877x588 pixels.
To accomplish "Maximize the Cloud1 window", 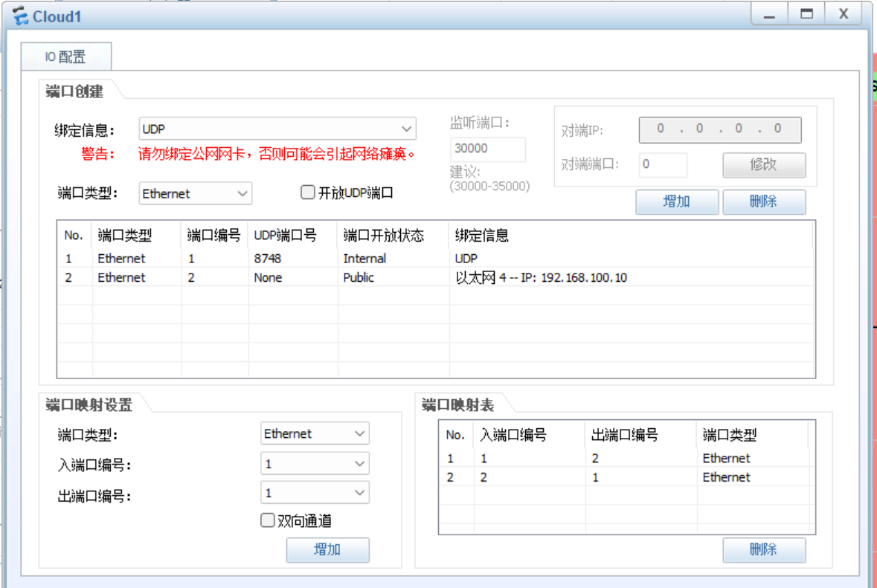I will (x=806, y=13).
